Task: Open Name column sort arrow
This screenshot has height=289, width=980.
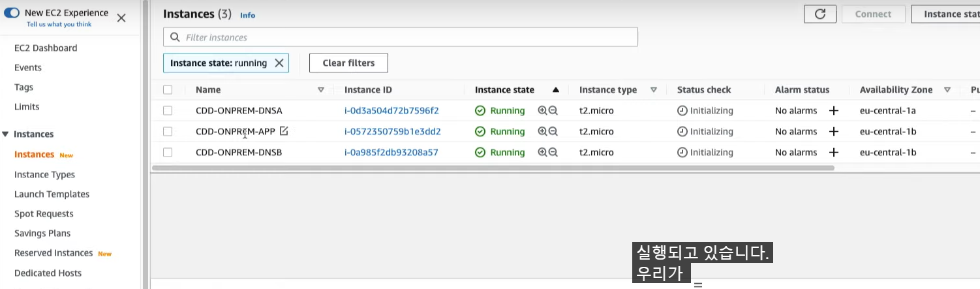Action: [320, 90]
